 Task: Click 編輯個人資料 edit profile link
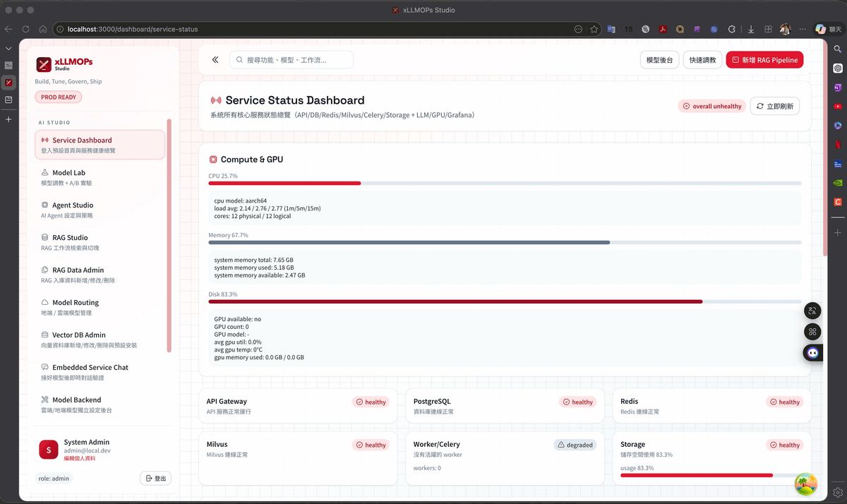pyautogui.click(x=80, y=458)
